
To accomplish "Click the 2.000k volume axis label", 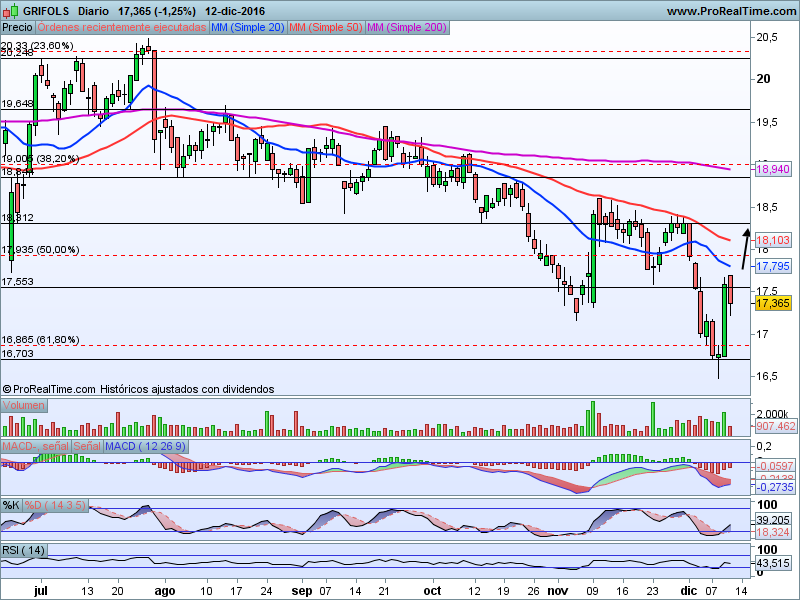I will pyautogui.click(x=772, y=414).
